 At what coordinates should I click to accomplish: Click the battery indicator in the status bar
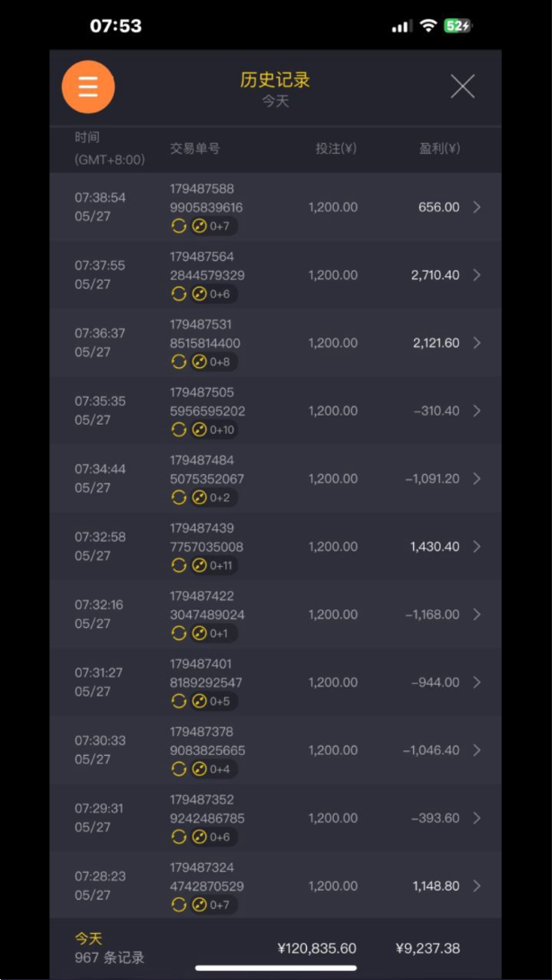point(458,26)
